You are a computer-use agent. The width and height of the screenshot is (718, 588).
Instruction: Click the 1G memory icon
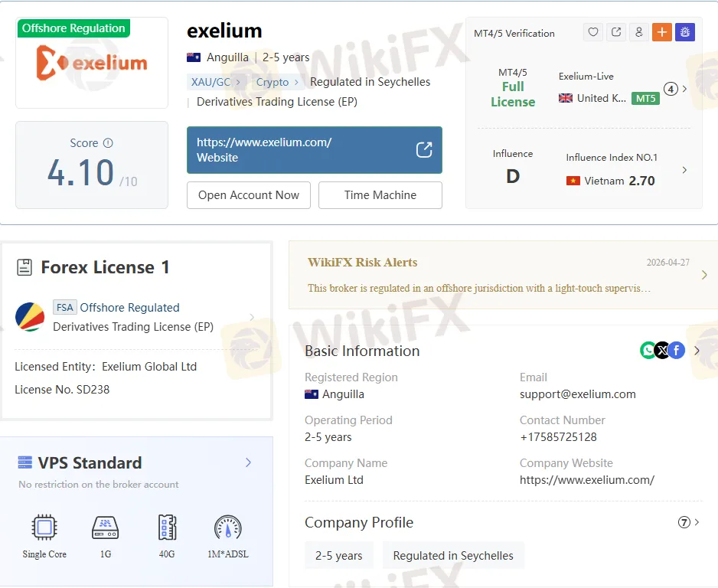[106, 527]
